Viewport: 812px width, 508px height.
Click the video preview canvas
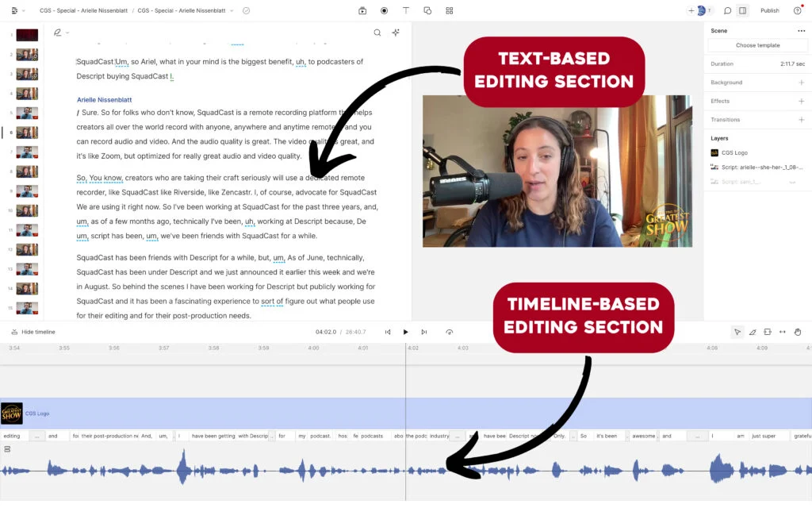(557, 171)
